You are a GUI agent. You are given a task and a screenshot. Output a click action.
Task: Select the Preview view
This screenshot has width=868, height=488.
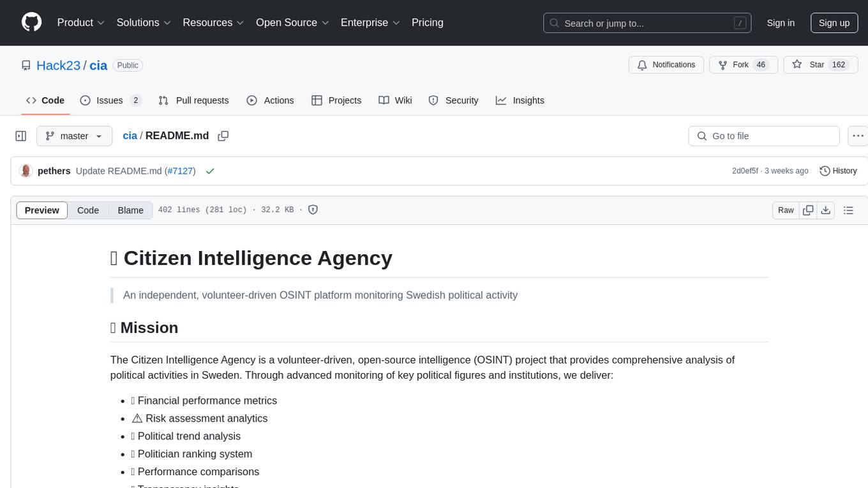(42, 210)
